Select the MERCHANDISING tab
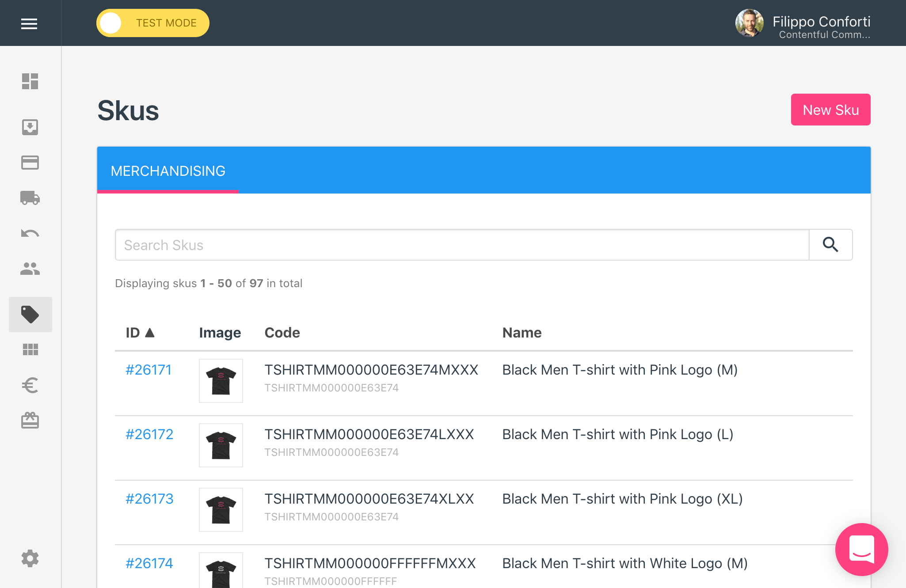906x588 pixels. 168,171
